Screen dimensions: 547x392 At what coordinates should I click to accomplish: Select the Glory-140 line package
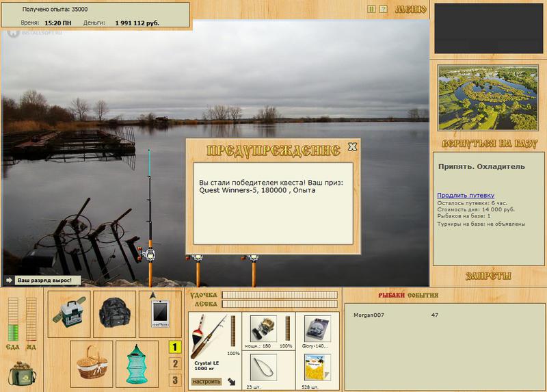tap(317, 328)
